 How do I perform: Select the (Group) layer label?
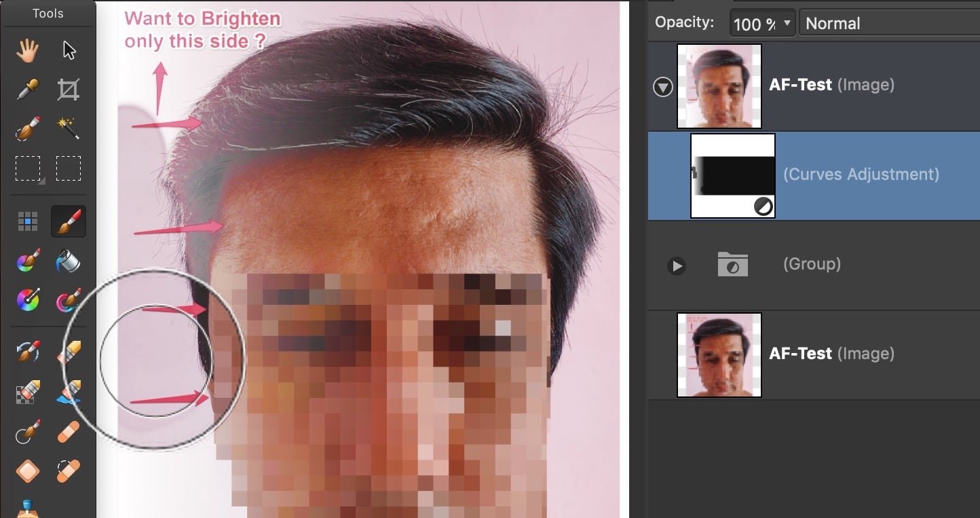point(812,264)
